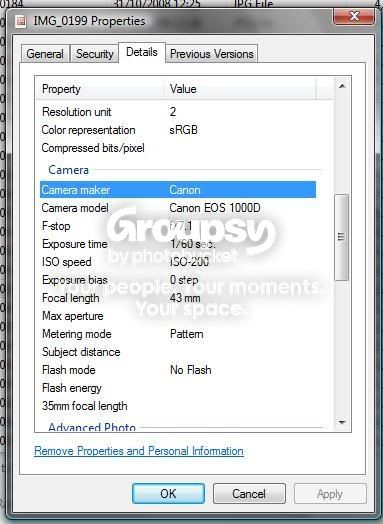The height and width of the screenshot is (524, 383).
Task: Click the scrollbar up arrow
Action: click(x=342, y=86)
